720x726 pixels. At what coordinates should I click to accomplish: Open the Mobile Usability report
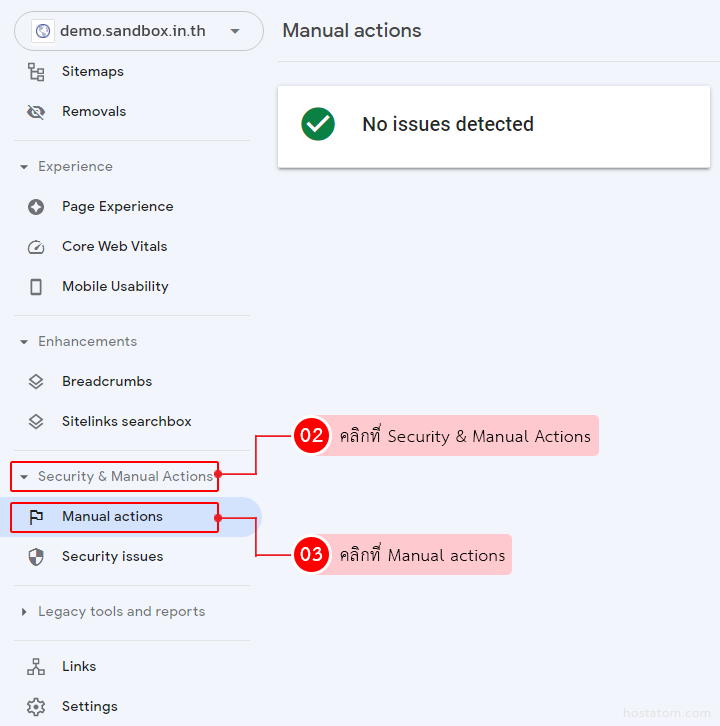tap(115, 287)
